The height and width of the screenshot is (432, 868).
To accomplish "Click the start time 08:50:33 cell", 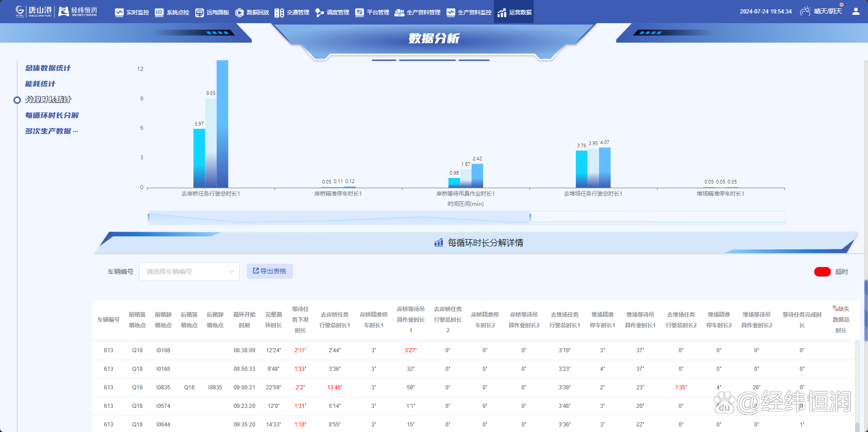I will 244,369.
